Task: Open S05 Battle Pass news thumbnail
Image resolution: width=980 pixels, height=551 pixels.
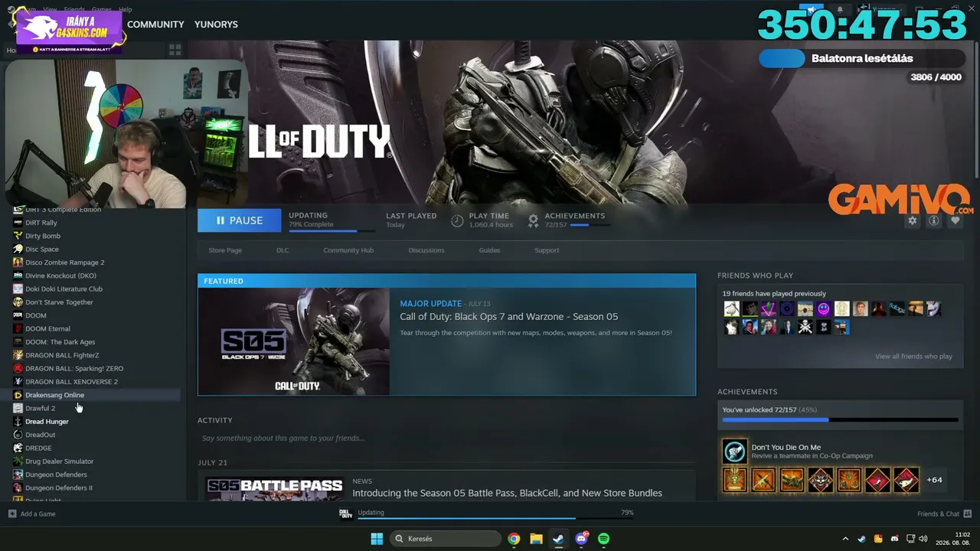Action: tap(274, 488)
